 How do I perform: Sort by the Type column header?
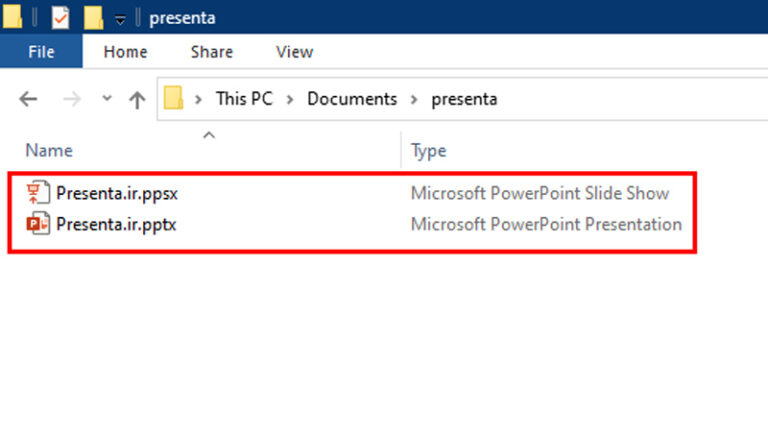tap(428, 151)
